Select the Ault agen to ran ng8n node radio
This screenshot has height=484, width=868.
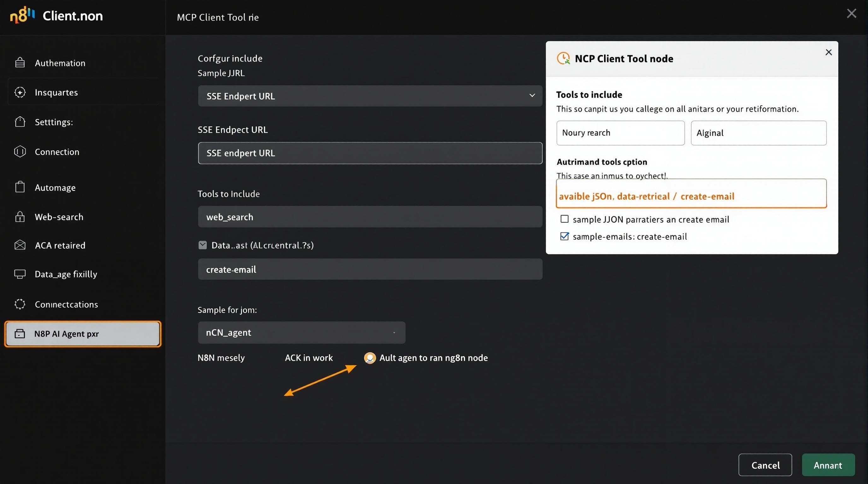[x=370, y=358]
